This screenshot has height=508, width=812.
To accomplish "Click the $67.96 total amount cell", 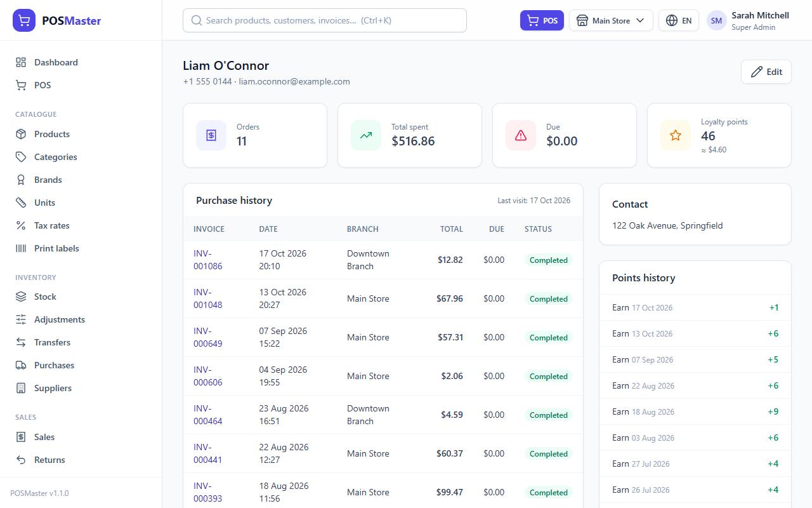I will 450,298.
